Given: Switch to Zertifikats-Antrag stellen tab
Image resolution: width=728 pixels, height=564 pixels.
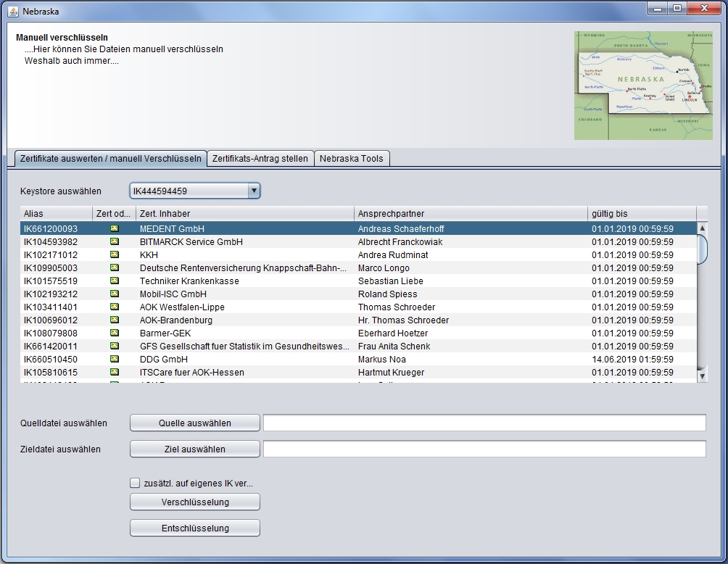Looking at the screenshot, I should pos(260,158).
